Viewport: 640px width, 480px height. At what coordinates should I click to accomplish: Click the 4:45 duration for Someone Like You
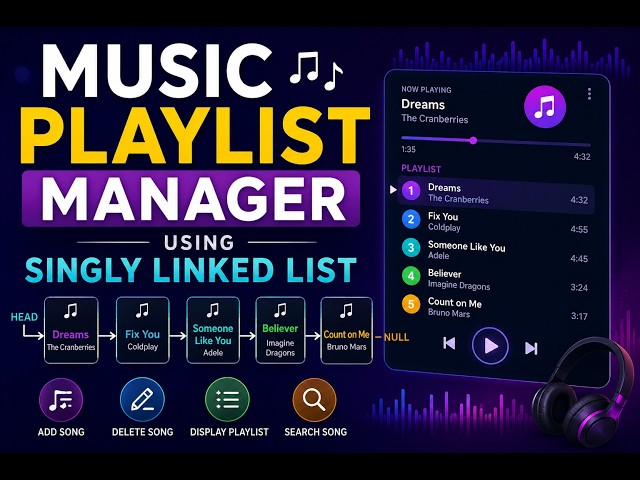579,259
